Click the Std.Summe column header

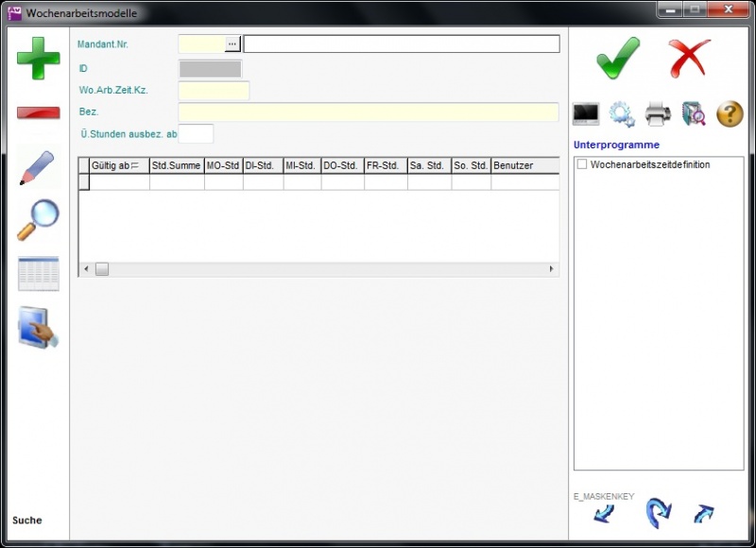click(176, 166)
